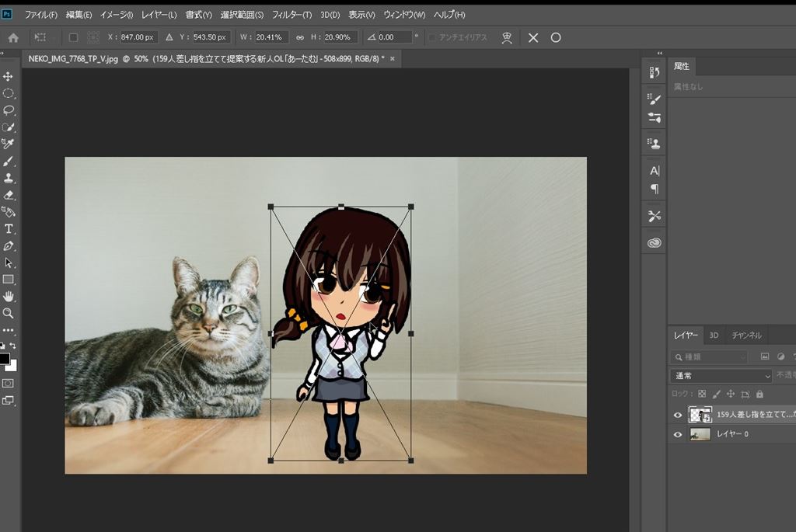Select the Hand tool
This screenshot has height=532, width=796.
pos(9,296)
